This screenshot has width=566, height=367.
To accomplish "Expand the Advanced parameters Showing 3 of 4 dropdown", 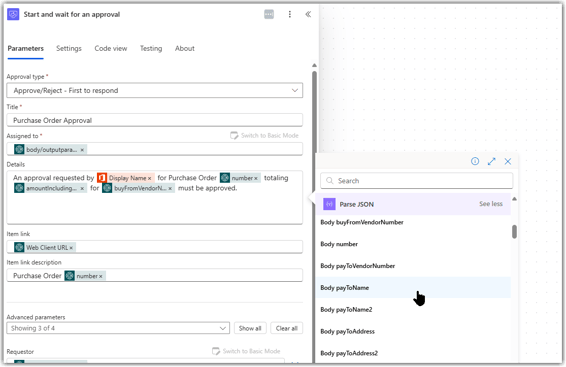I will click(118, 328).
